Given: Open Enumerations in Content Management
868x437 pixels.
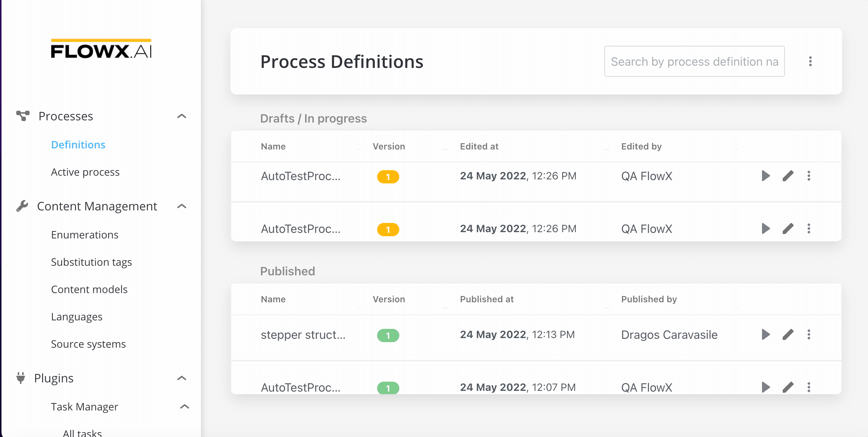Looking at the screenshot, I should [x=85, y=235].
